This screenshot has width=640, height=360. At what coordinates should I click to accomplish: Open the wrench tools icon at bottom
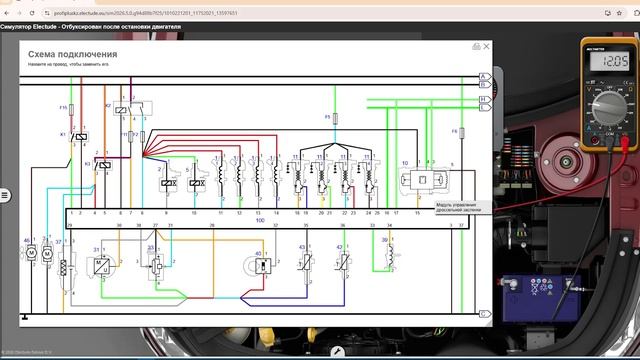coord(338,351)
